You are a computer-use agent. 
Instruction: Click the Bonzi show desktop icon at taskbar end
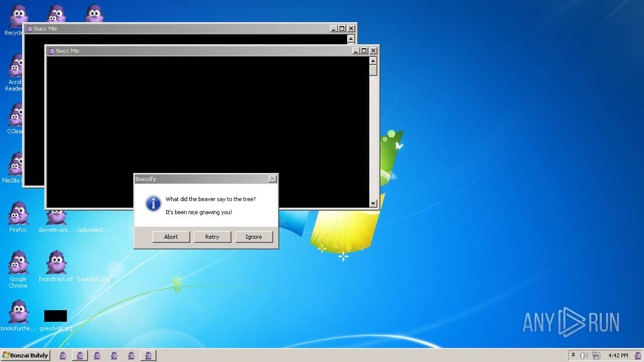pos(638,355)
